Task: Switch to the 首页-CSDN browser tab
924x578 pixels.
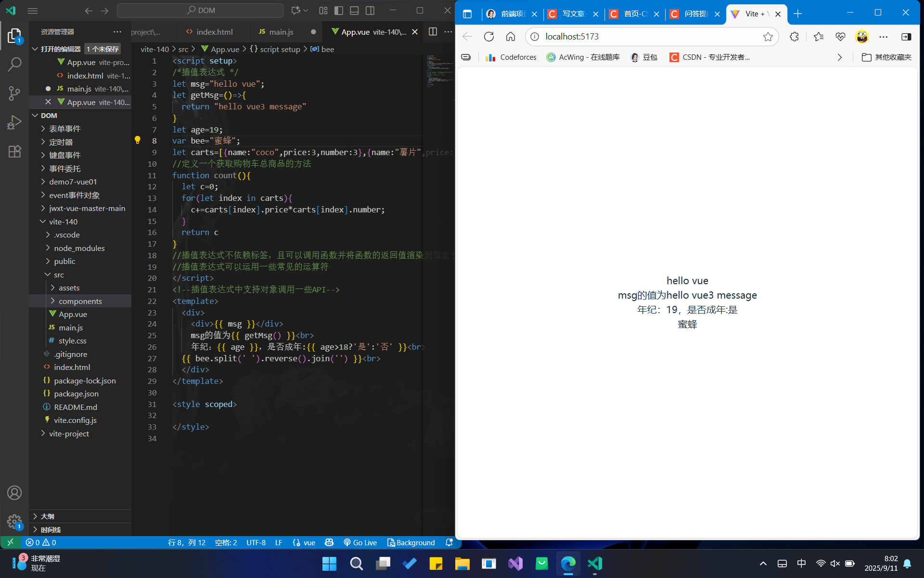Action: [635, 14]
